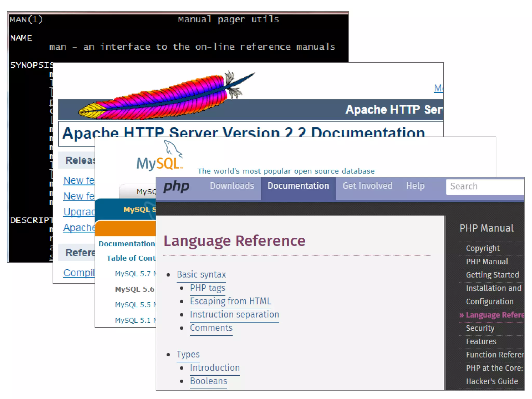Open the Types link
The image size is (532, 399).
pyautogui.click(x=188, y=354)
